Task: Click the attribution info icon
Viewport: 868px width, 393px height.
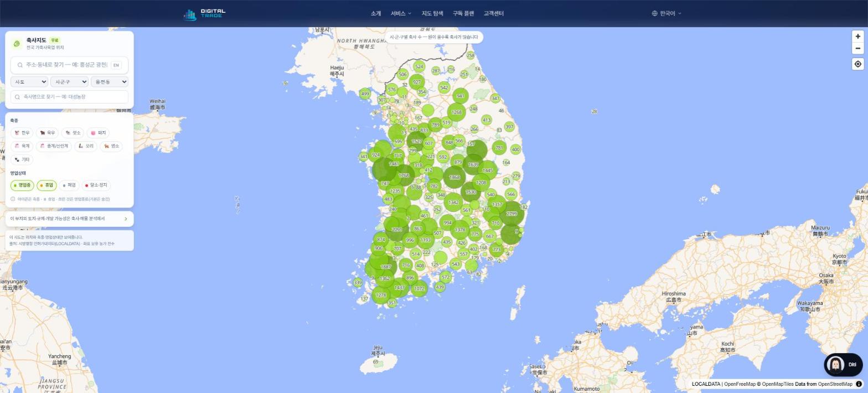Action: click(859, 384)
